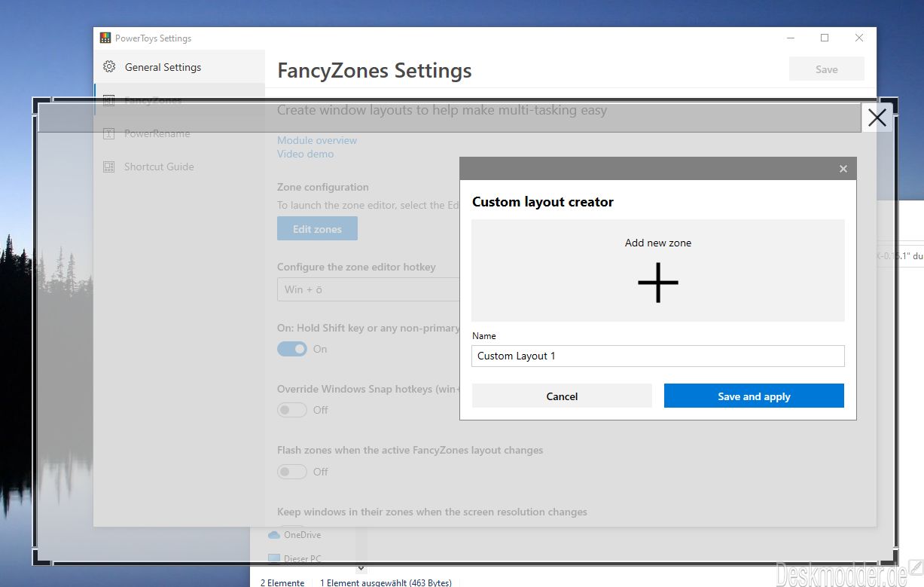Open the Video demo link
Viewport: 924px width, 587px height.
pyautogui.click(x=305, y=154)
